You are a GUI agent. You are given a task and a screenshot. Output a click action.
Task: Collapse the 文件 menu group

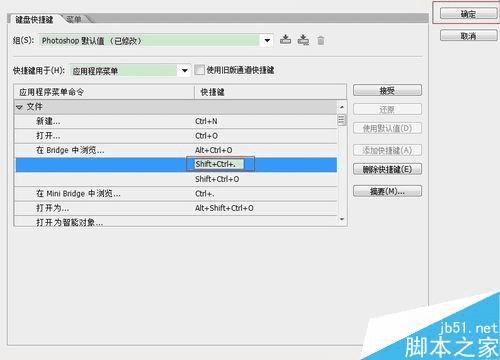(x=19, y=107)
